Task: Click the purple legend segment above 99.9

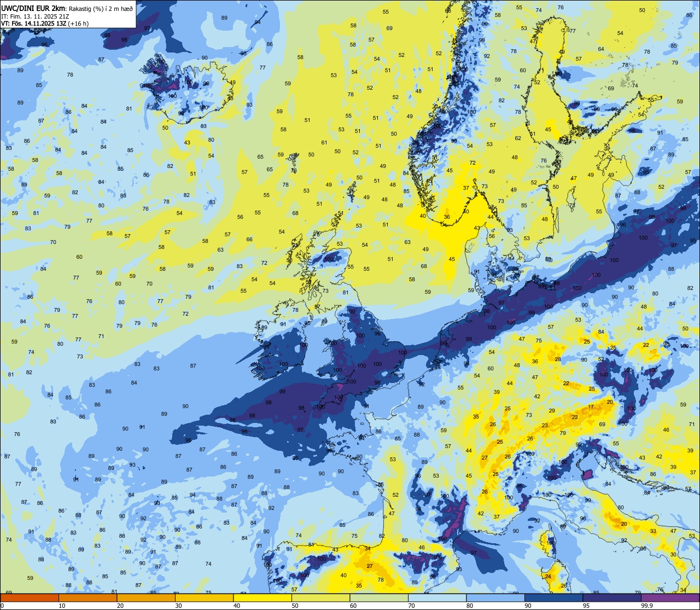Action: click(670, 597)
